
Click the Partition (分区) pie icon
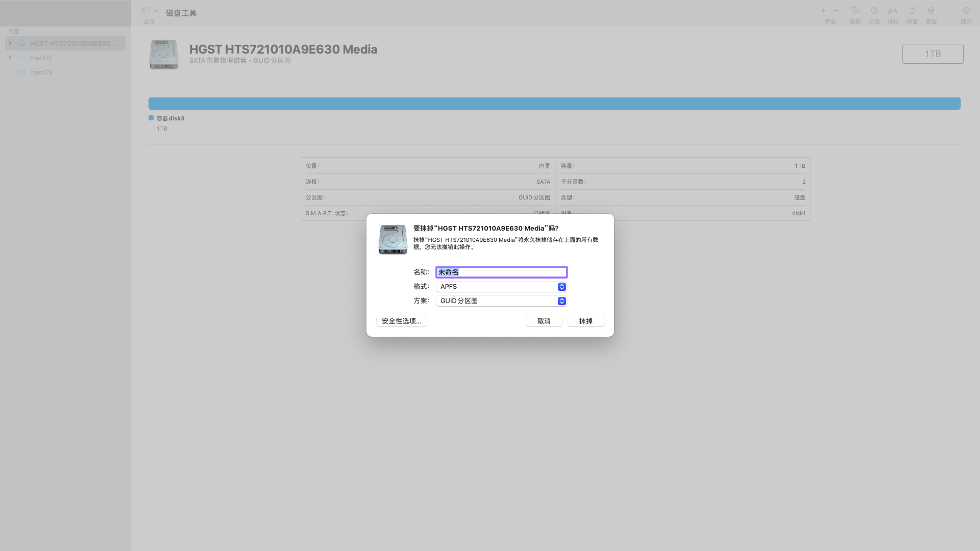point(874,11)
